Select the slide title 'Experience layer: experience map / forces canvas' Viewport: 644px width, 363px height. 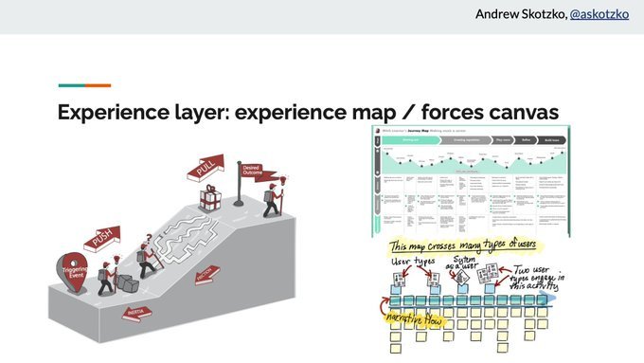point(308,112)
